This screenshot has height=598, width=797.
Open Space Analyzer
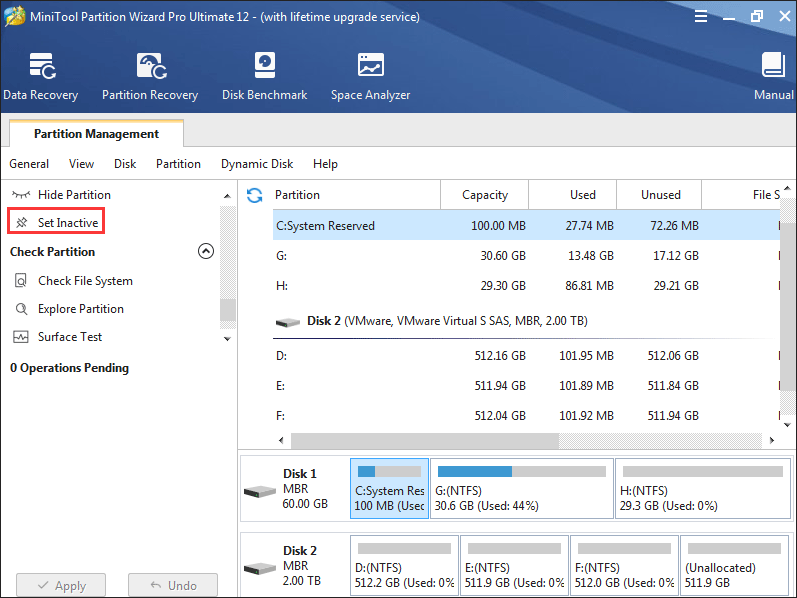tap(371, 76)
